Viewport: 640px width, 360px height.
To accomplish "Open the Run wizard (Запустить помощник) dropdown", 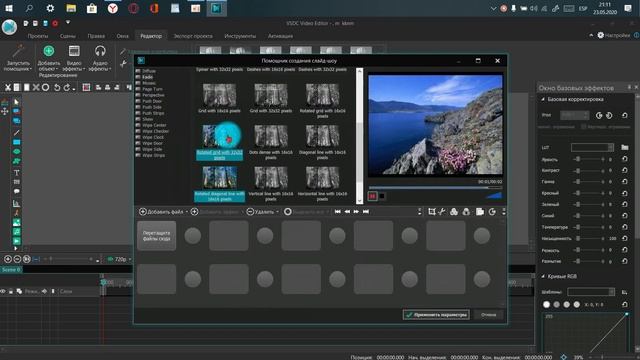I will pos(31,69).
